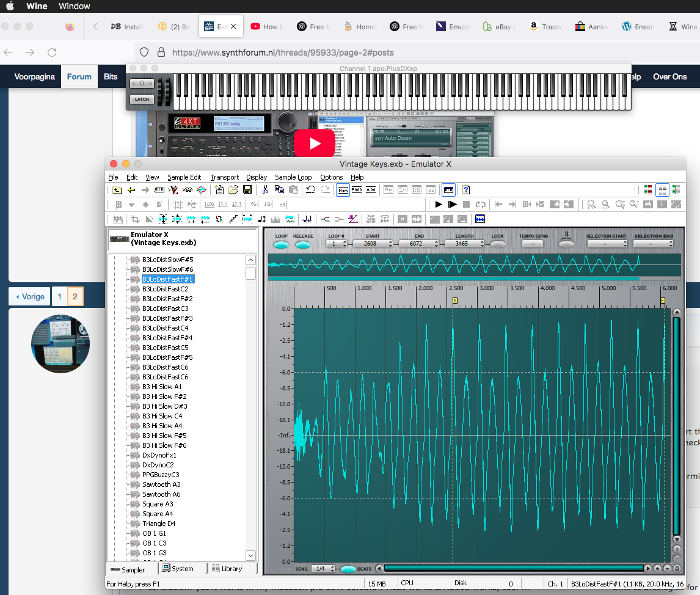This screenshot has height=595, width=700.
Task: Click the Bits navigation link
Action: tap(111, 77)
